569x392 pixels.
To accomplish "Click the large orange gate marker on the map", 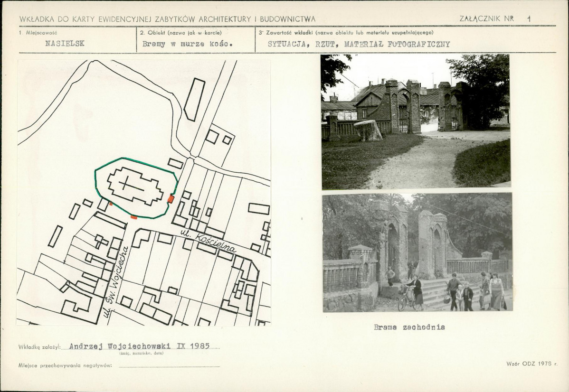I will [x=171, y=199].
